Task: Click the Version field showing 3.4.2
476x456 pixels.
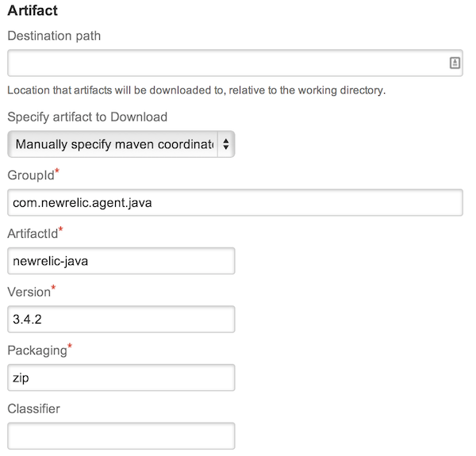Action: 121,319
